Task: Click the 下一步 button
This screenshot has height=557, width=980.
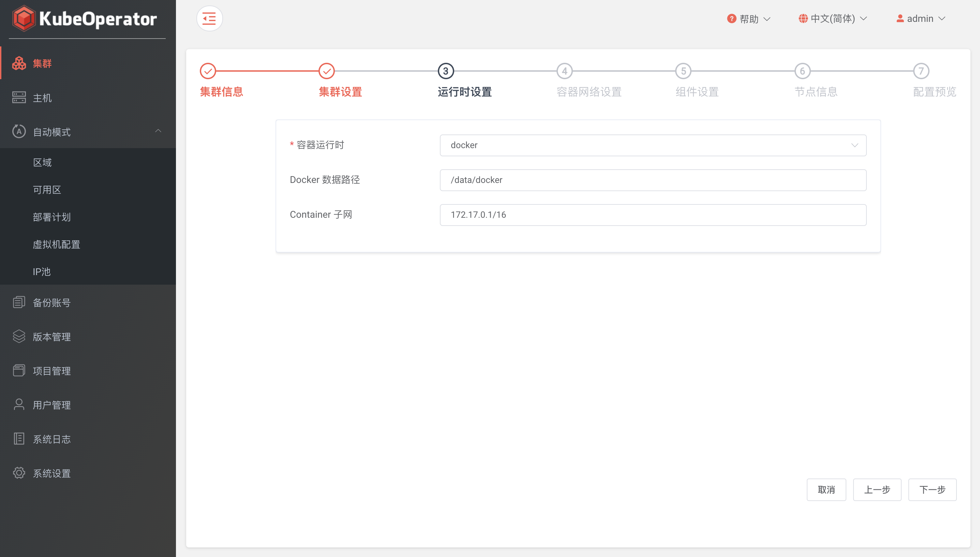Action: coord(932,490)
